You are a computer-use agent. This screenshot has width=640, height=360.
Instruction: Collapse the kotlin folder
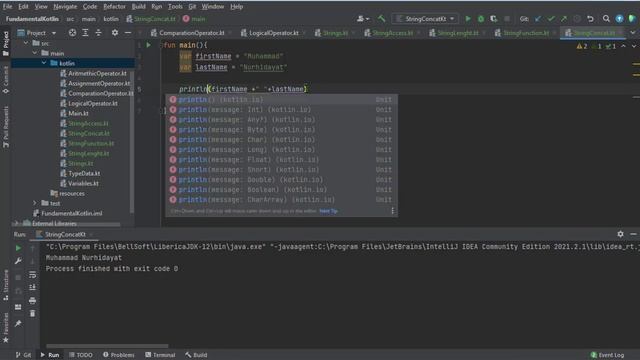pyautogui.click(x=44, y=63)
